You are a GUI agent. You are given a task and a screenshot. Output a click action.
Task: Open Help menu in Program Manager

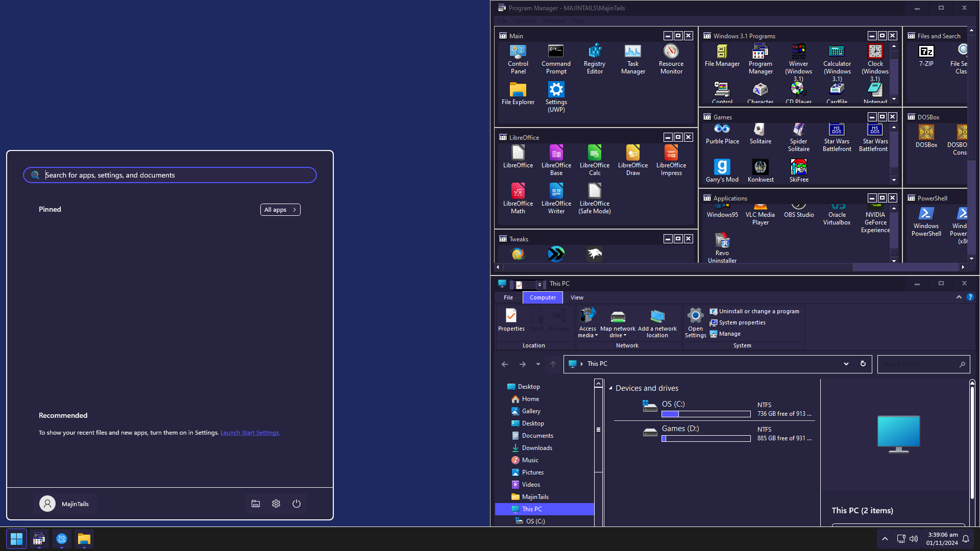click(578, 21)
